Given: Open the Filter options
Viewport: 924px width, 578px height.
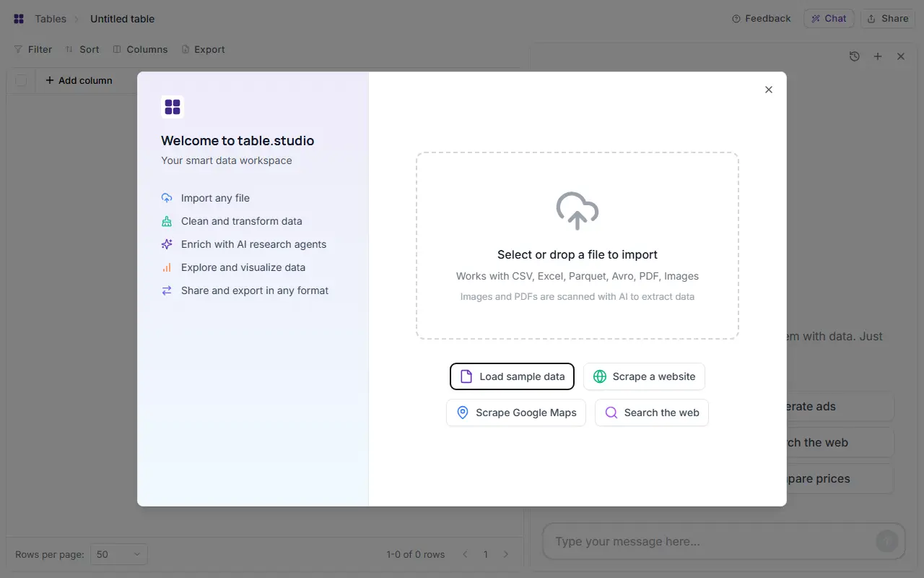Looking at the screenshot, I should (33, 49).
